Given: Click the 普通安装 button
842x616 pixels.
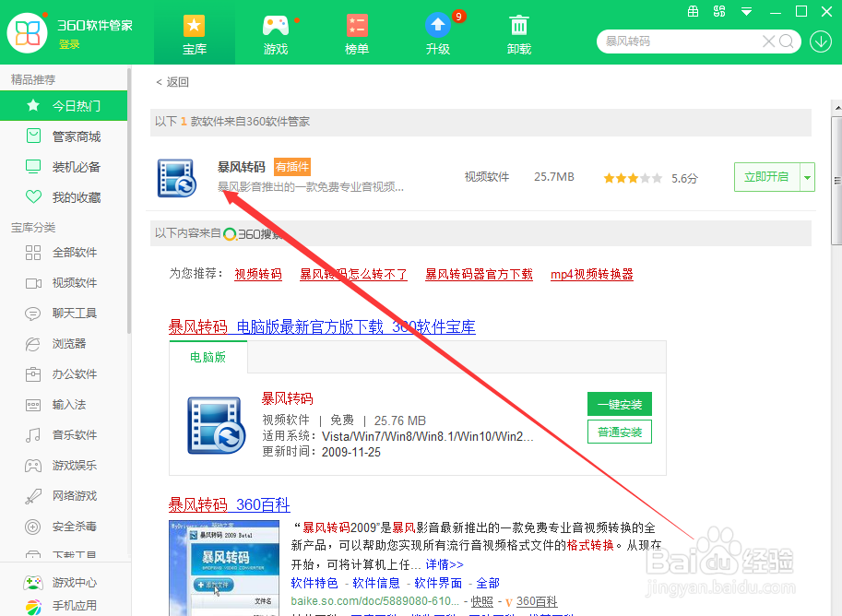Looking at the screenshot, I should (x=620, y=432).
